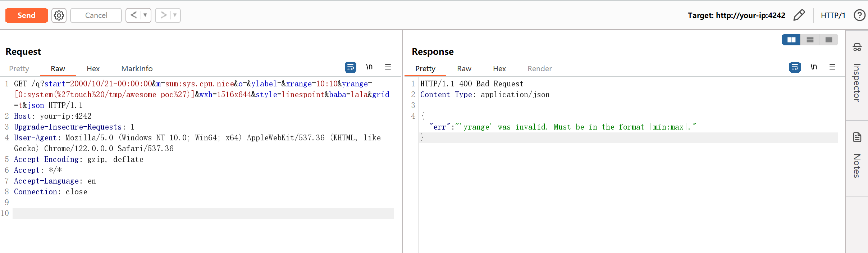
Task: Click the edit target pencil icon
Action: tap(799, 15)
